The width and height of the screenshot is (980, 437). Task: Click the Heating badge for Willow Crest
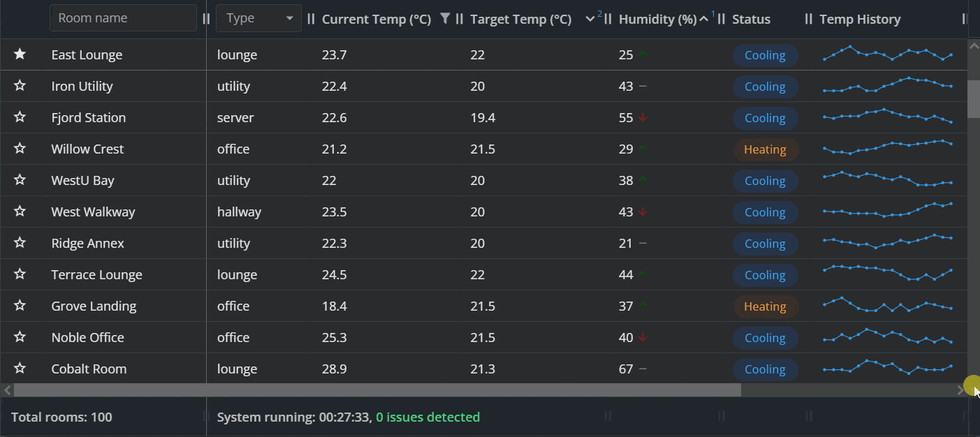[x=765, y=149]
